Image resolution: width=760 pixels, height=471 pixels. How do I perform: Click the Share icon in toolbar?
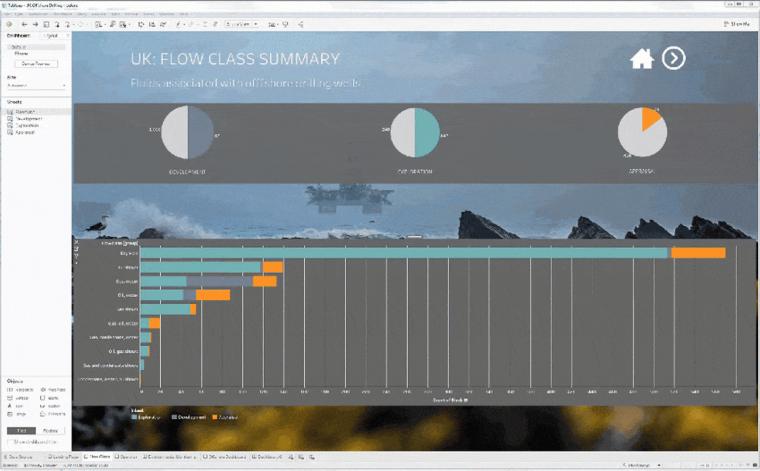point(301,24)
